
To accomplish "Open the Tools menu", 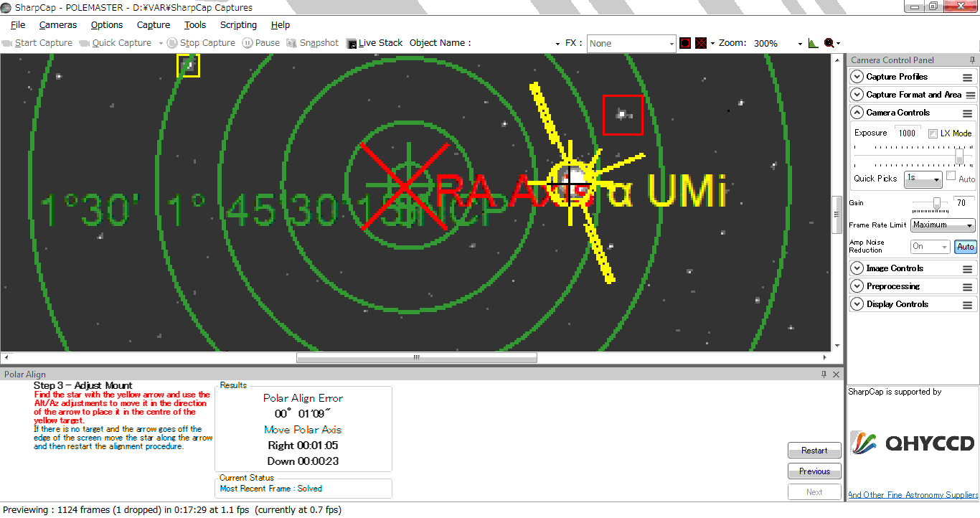I will coord(195,25).
